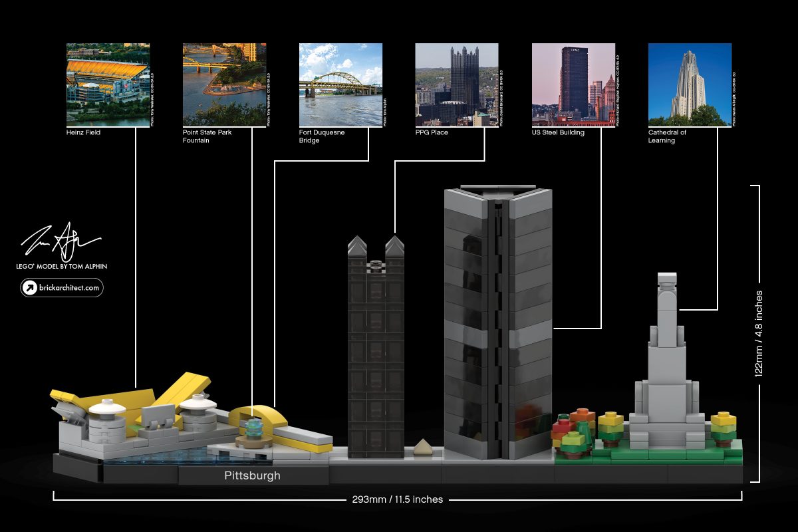Click the 'PPG Place' caption label
798x532 pixels.
coord(431,132)
